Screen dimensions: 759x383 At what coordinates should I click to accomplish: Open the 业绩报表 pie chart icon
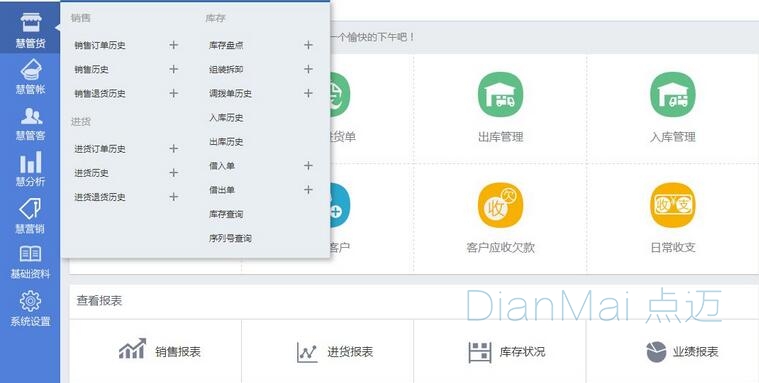tap(656, 352)
